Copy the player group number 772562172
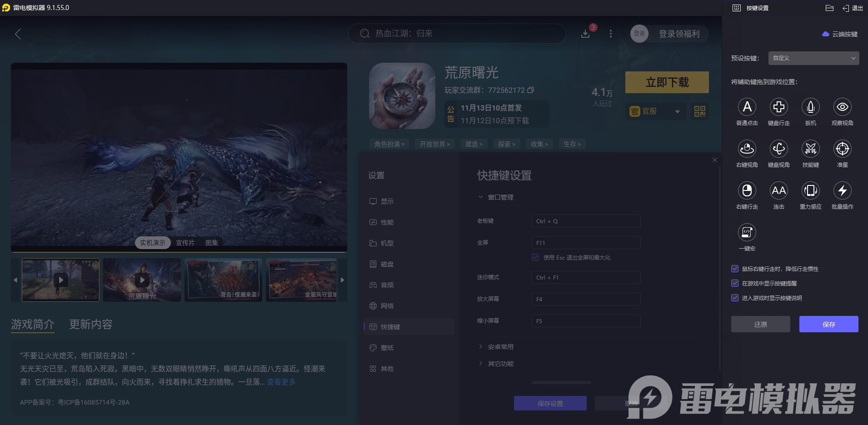Image resolution: width=868 pixels, height=425 pixels. (x=531, y=90)
